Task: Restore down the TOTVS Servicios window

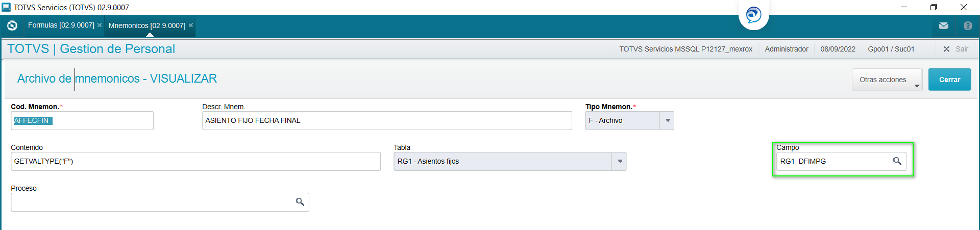Action: 934,7
